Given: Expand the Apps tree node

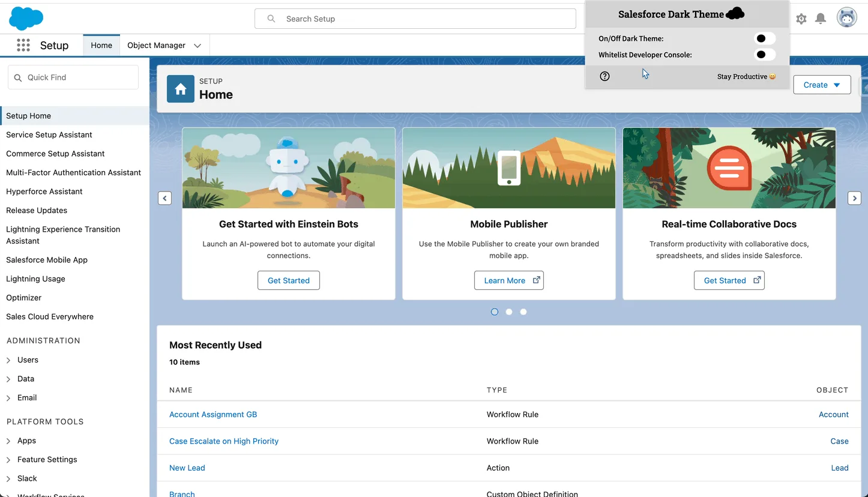Looking at the screenshot, I should tap(8, 441).
